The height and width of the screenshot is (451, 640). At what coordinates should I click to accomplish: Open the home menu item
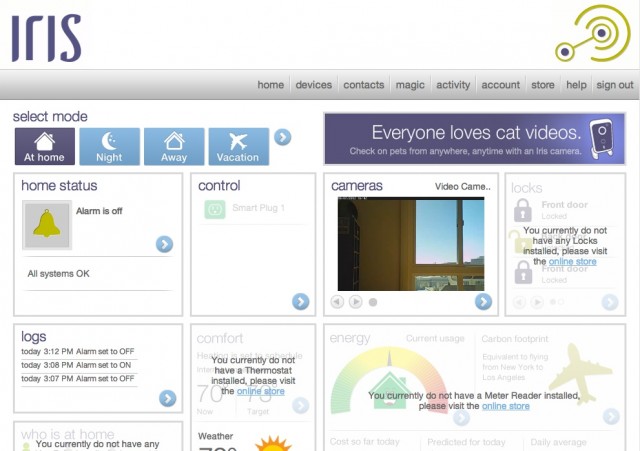pos(271,85)
